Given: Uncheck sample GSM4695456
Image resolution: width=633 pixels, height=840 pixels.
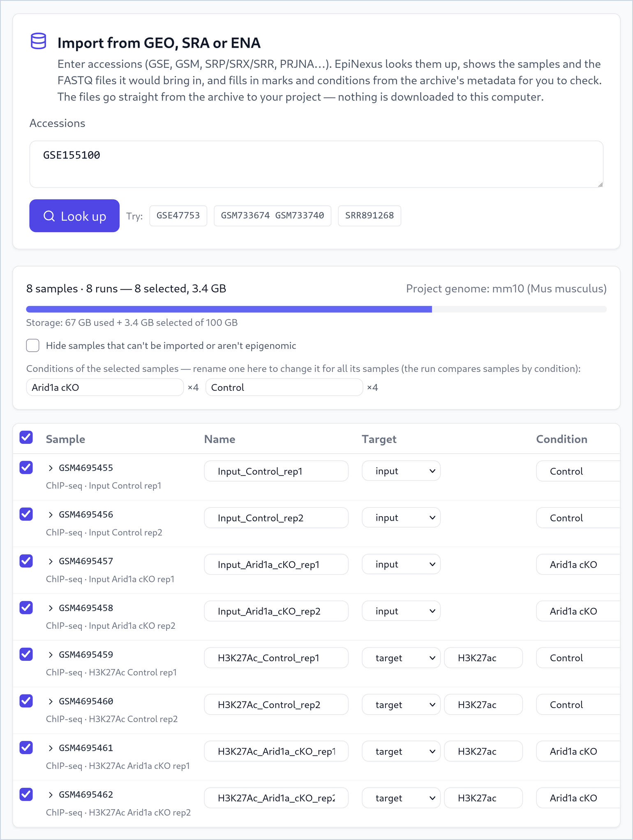Looking at the screenshot, I should click(x=26, y=514).
